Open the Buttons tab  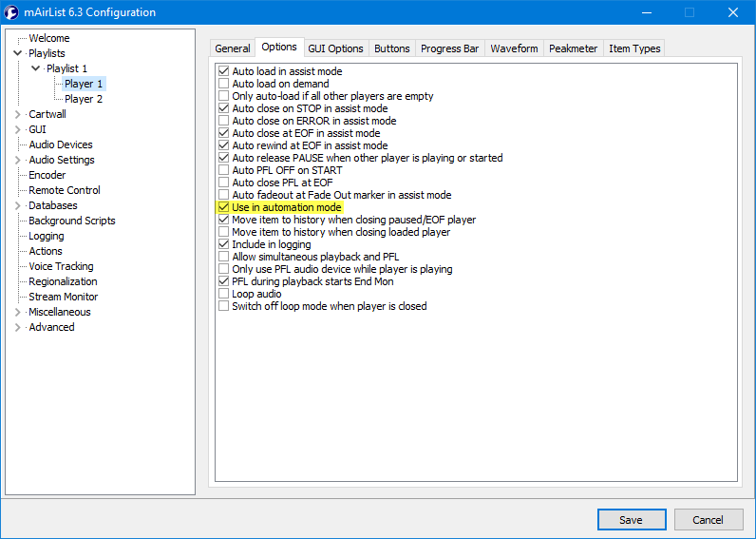coord(392,48)
